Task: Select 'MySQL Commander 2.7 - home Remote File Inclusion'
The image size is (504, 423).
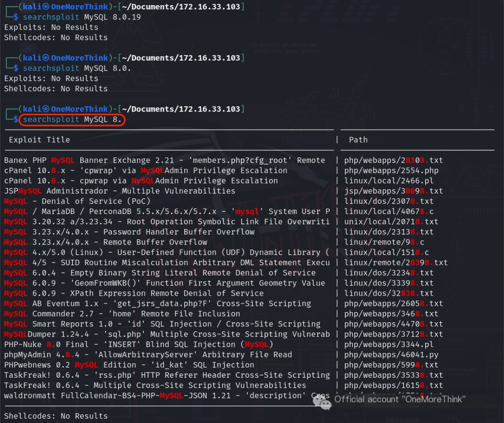Action: pos(122,314)
